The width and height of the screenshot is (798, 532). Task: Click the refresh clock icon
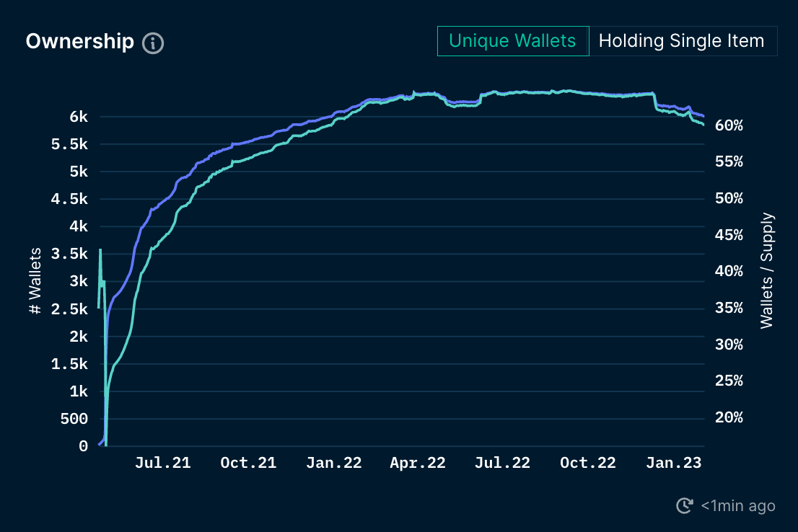coord(685,505)
